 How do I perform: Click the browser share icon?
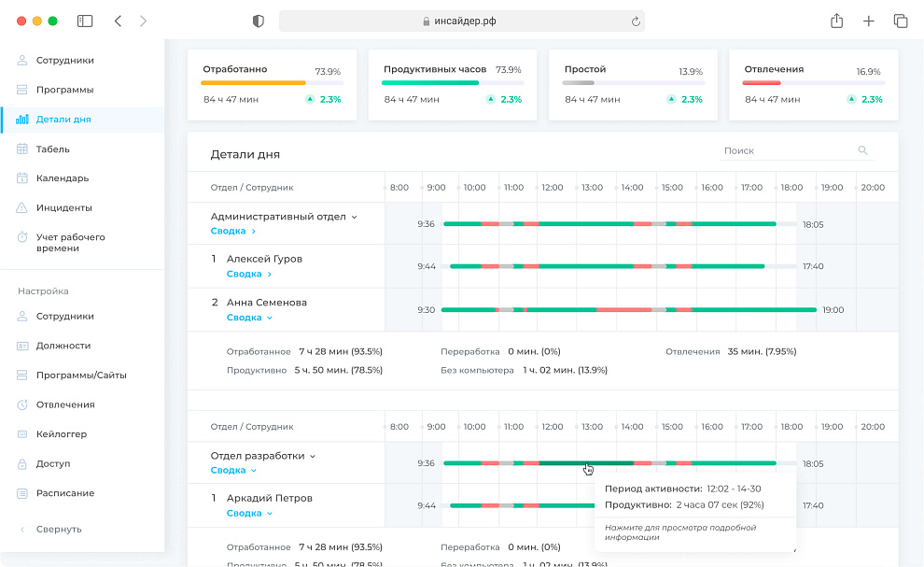pyautogui.click(x=837, y=21)
